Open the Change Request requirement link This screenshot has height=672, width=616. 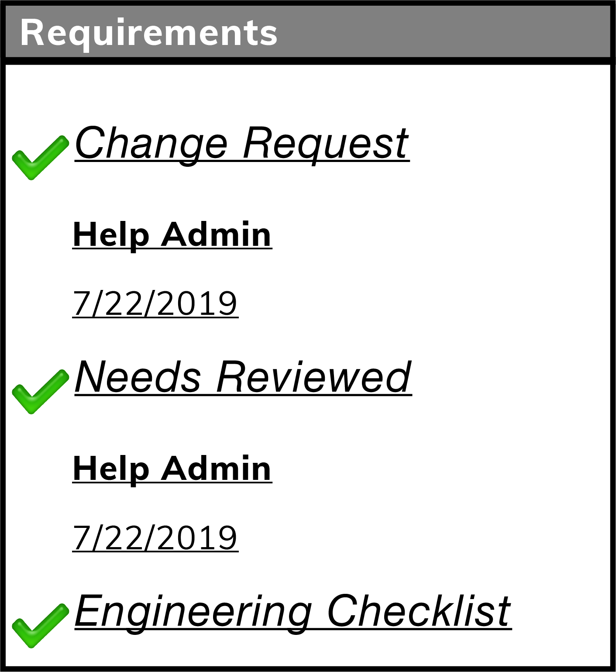[x=242, y=143]
